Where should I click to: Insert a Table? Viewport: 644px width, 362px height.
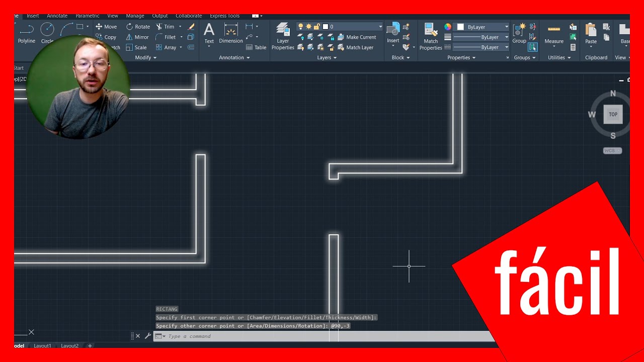(256, 48)
